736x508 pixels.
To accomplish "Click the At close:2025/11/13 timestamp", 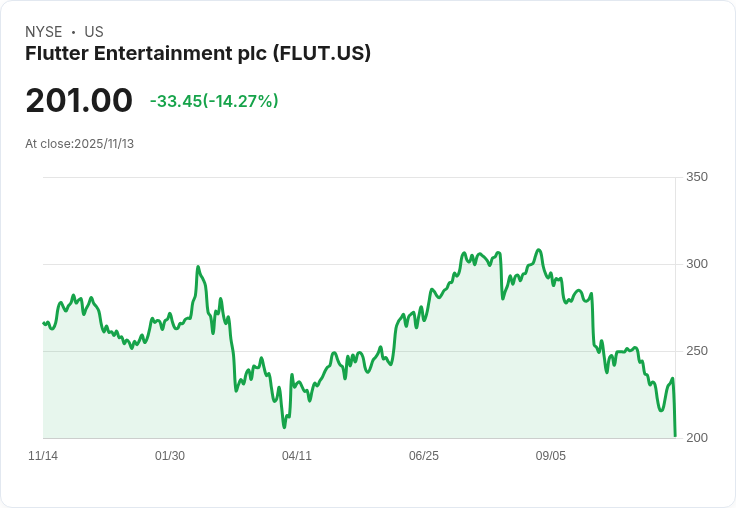I will 79,144.
